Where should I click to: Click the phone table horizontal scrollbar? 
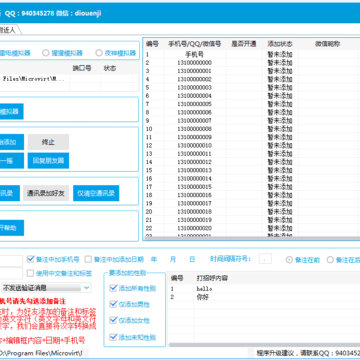252,238
